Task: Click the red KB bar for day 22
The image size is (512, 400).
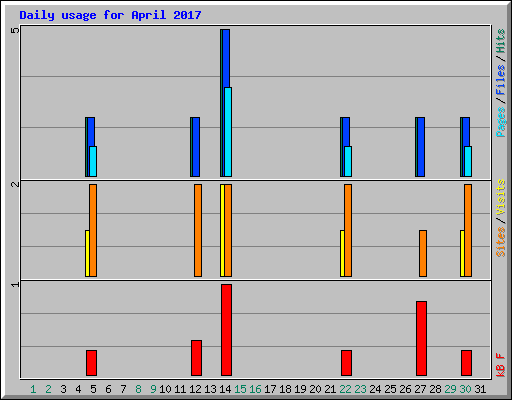Action: tap(346, 363)
